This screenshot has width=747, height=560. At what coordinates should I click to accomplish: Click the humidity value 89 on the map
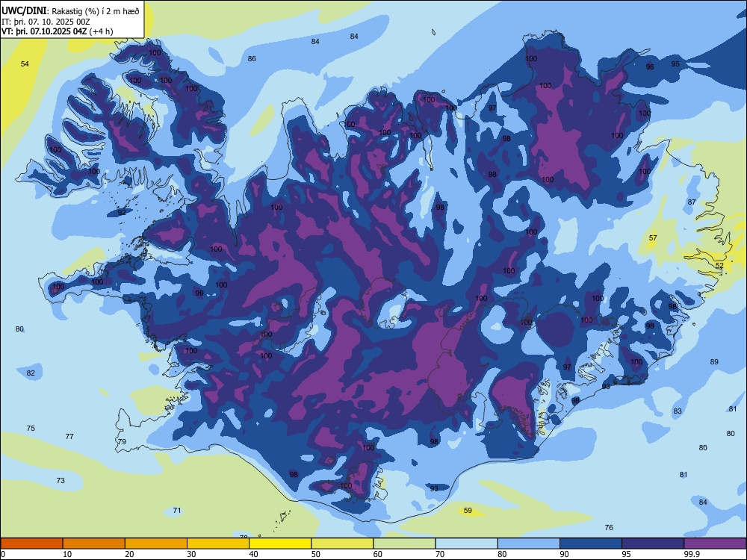pyautogui.click(x=714, y=362)
